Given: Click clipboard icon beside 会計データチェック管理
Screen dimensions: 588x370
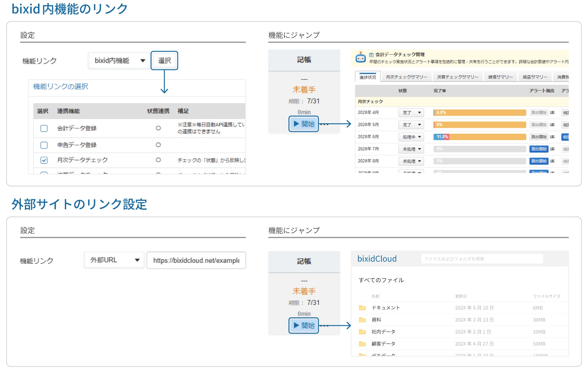Looking at the screenshot, I should point(371,55).
